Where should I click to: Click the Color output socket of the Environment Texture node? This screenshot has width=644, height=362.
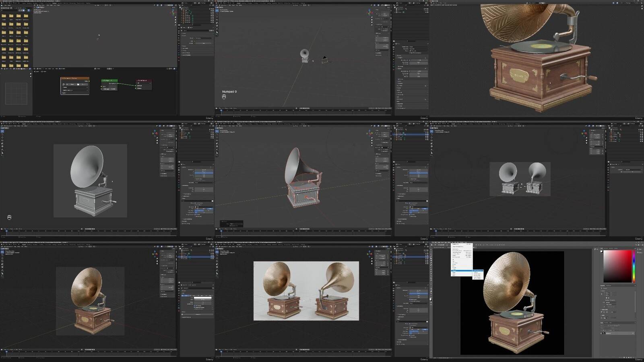click(x=89, y=81)
